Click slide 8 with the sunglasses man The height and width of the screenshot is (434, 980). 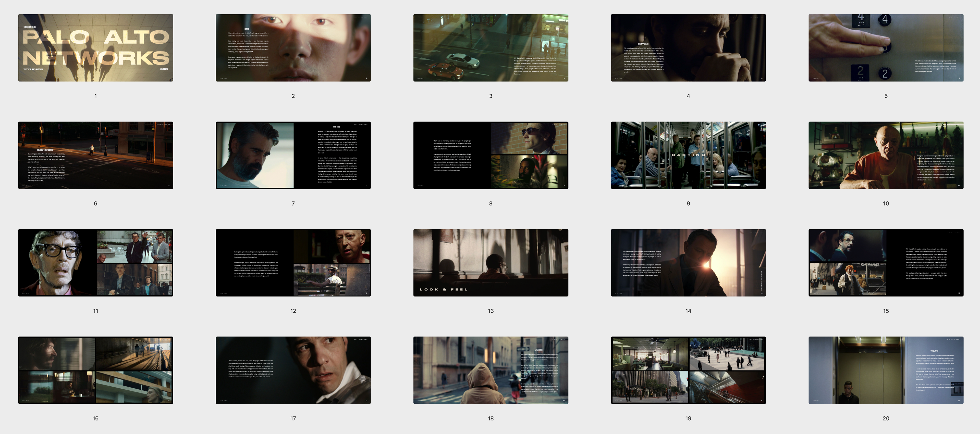click(x=490, y=155)
